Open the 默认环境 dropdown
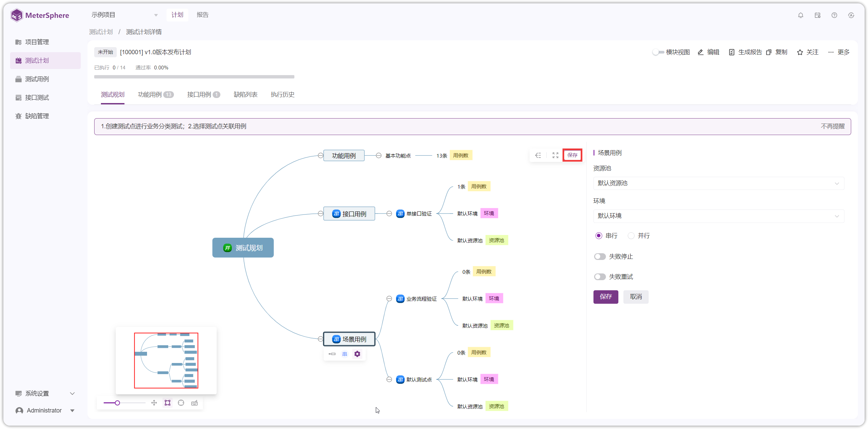 719,216
